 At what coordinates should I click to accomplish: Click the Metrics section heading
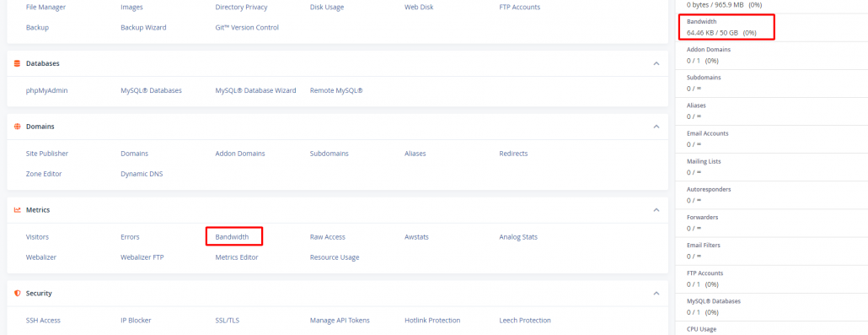click(38, 210)
